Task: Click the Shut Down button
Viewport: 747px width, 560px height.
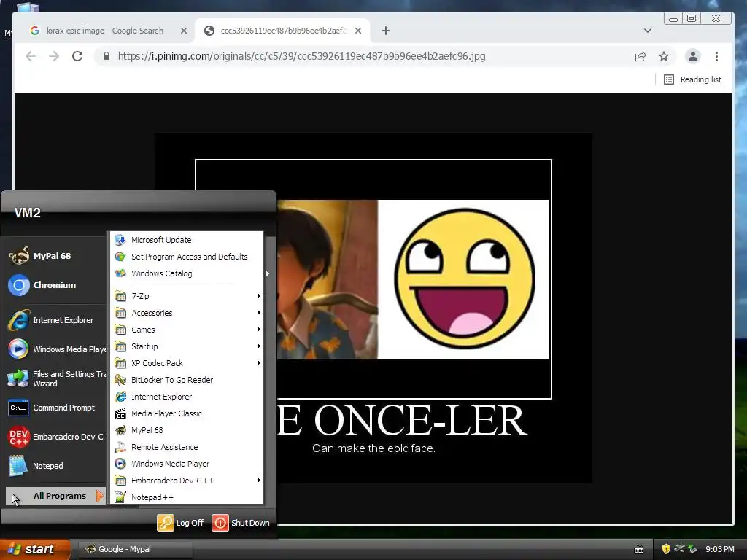Action: (241, 523)
